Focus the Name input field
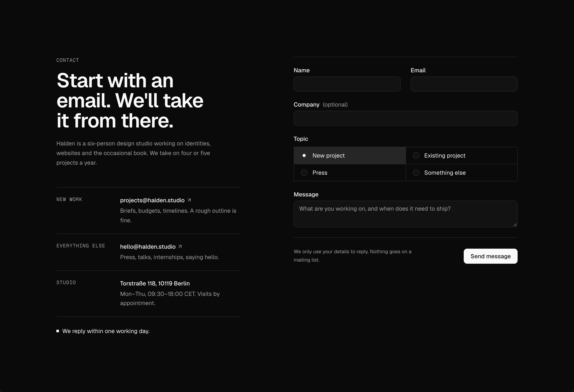Image resolution: width=574 pixels, height=392 pixels. pyautogui.click(x=347, y=84)
